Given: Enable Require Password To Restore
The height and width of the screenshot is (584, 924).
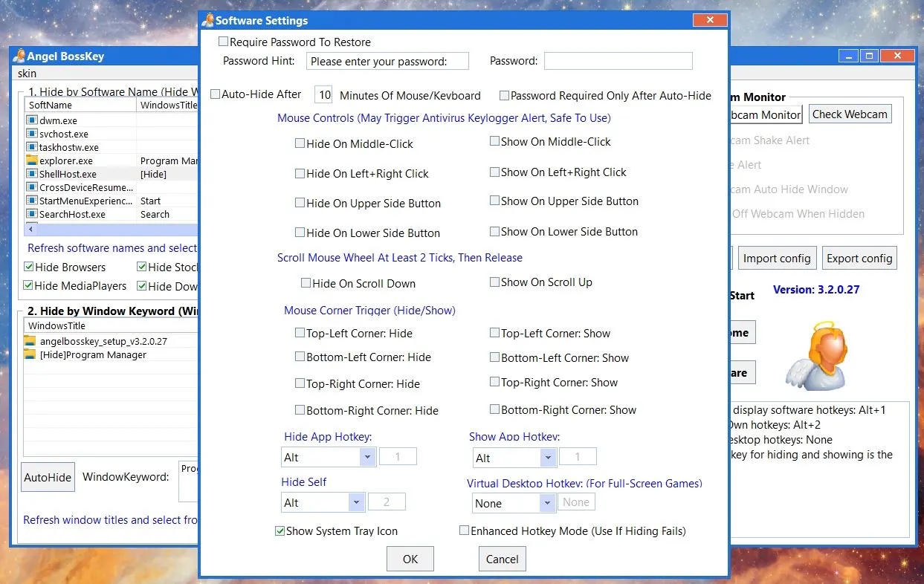Looking at the screenshot, I should [224, 42].
